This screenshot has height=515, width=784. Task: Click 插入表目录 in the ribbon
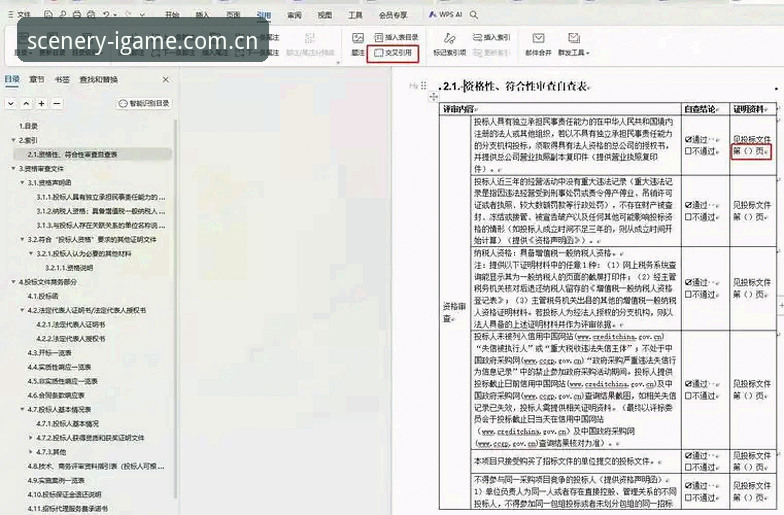pos(396,38)
